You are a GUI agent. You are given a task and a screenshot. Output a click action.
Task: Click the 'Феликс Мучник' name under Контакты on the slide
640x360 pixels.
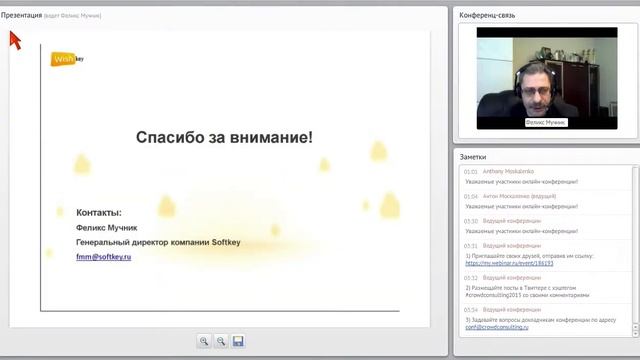[x=107, y=228]
